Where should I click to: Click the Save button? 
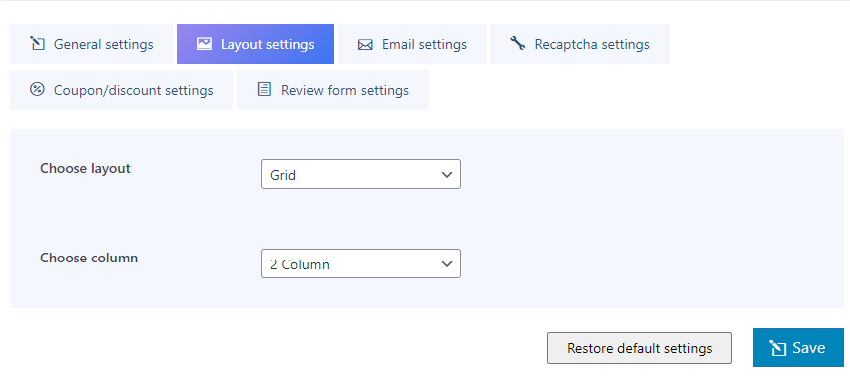(798, 347)
